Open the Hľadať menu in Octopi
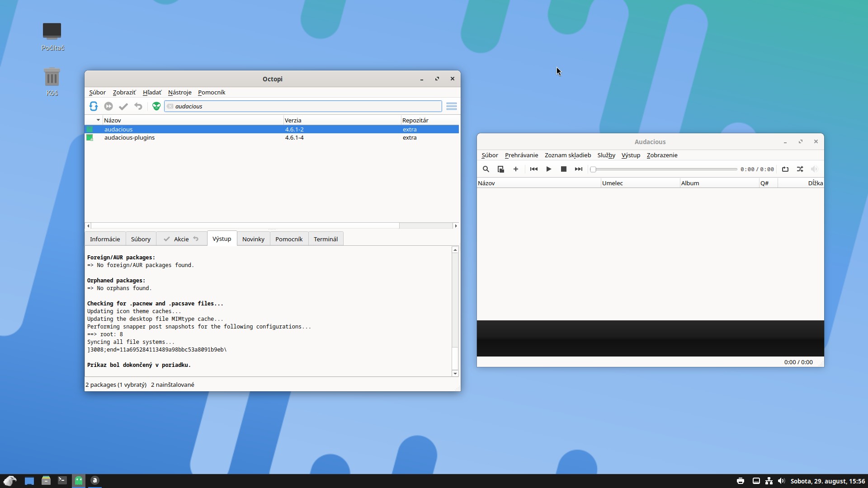The height and width of the screenshot is (488, 868). click(152, 92)
